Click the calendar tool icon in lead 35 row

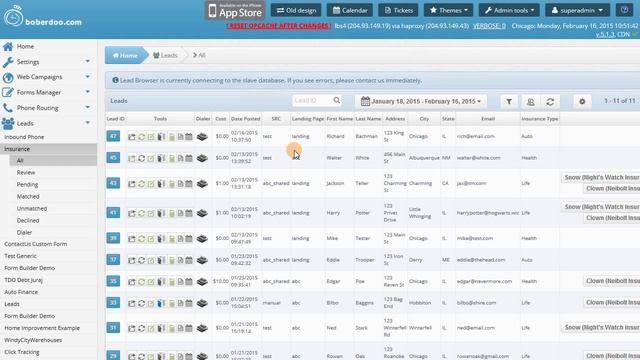click(x=189, y=281)
